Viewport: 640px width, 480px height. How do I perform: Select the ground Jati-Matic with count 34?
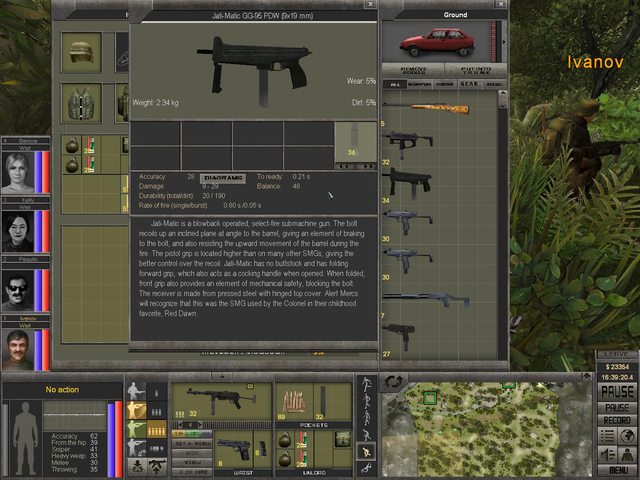click(x=410, y=183)
